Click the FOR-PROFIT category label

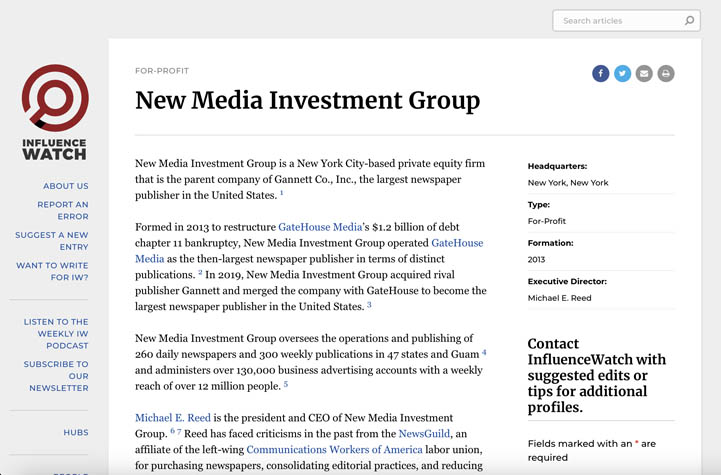162,71
